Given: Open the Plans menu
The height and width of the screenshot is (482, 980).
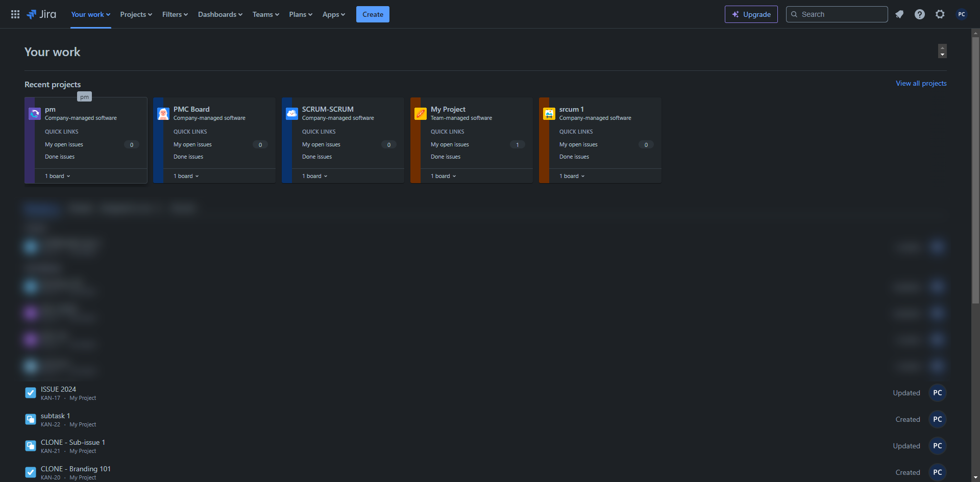Looking at the screenshot, I should [x=301, y=14].
